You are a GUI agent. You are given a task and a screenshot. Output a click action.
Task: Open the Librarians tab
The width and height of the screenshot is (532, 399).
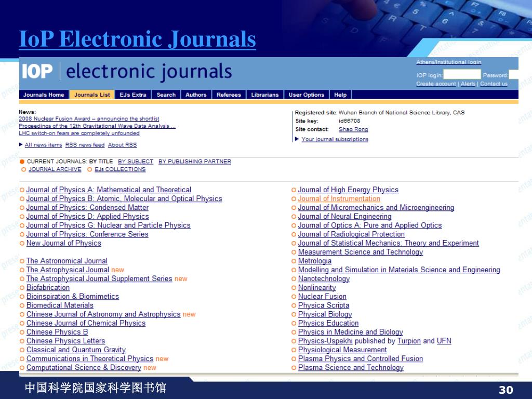[264, 95]
